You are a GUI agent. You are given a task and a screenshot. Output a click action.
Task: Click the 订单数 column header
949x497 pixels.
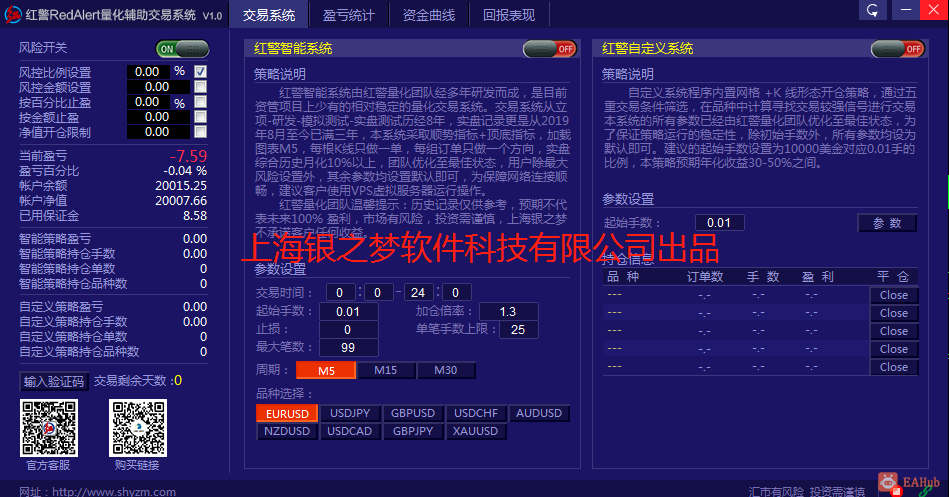tap(705, 277)
